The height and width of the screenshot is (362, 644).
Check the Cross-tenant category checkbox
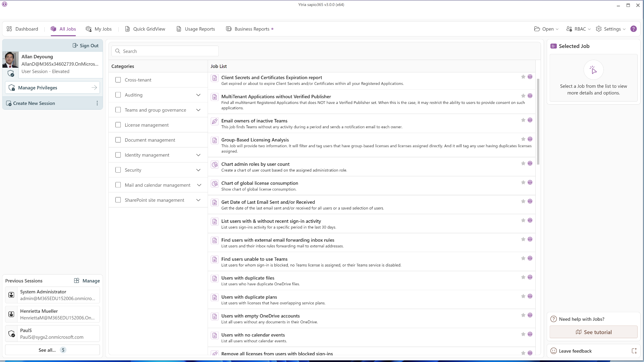[x=118, y=80]
